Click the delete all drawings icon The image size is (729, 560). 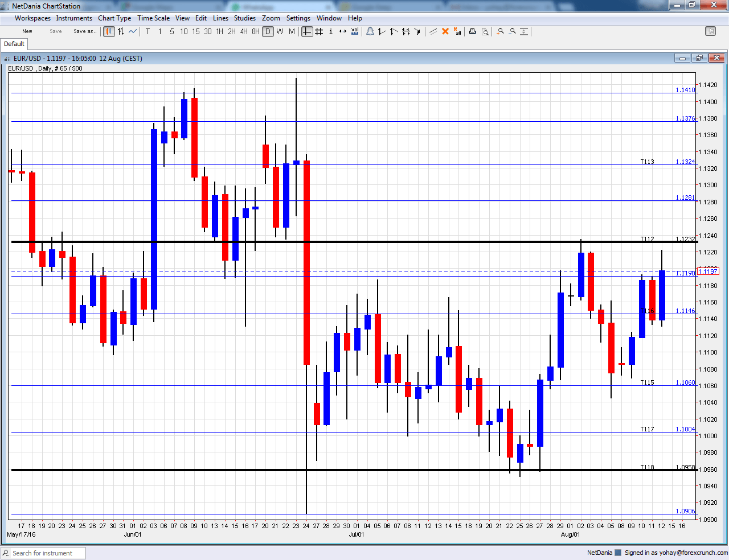point(457,31)
